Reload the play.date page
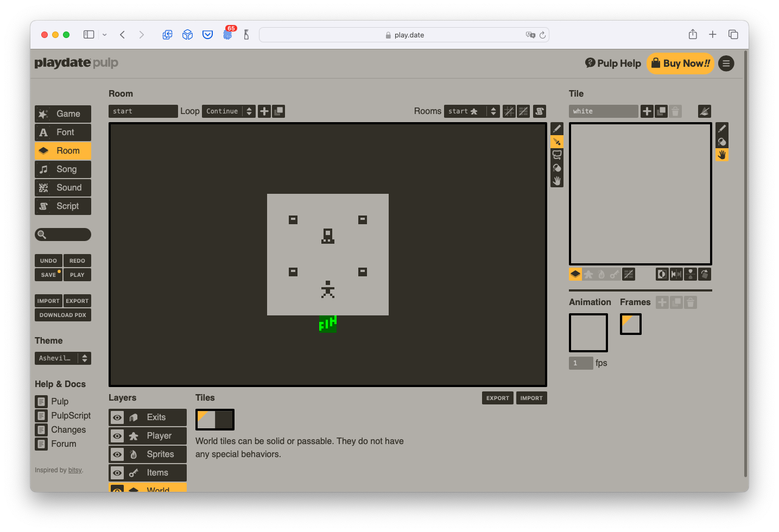779x532 pixels. [542, 35]
